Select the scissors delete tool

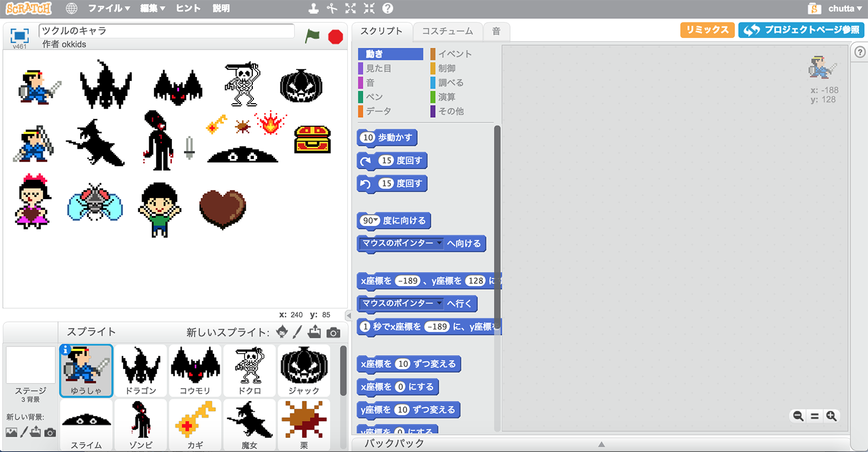click(332, 8)
